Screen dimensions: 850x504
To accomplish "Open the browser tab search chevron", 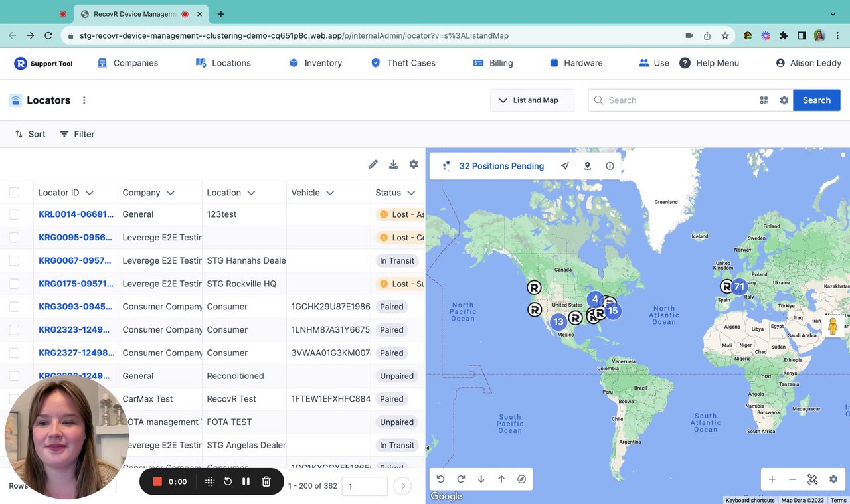I will pyautogui.click(x=833, y=14).
